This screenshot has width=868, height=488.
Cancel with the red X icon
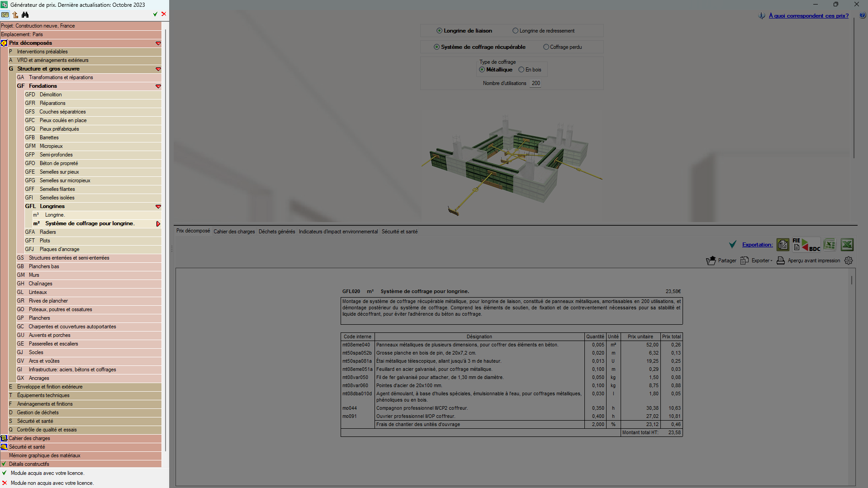[x=164, y=14]
